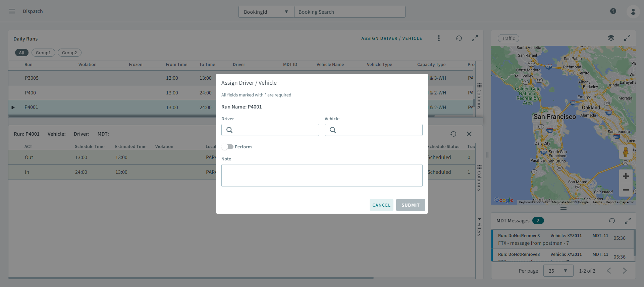Sort by the Run column header
644x287 pixels.
pos(29,64)
